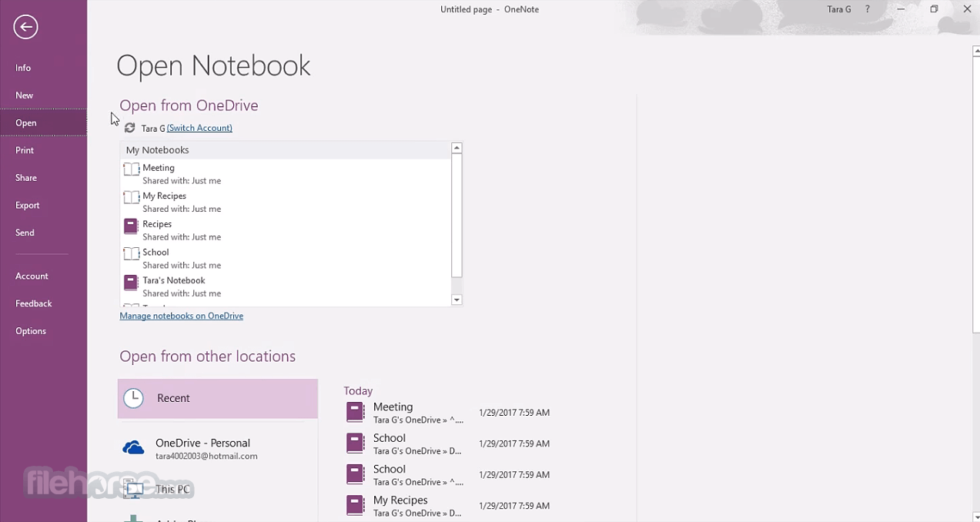Select OneDrive - Personal location

218,449
